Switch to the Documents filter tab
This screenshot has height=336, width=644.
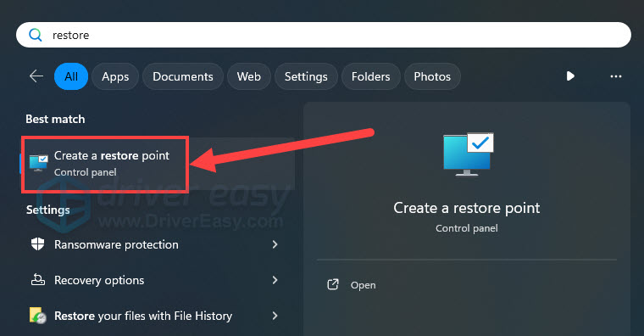click(x=183, y=76)
